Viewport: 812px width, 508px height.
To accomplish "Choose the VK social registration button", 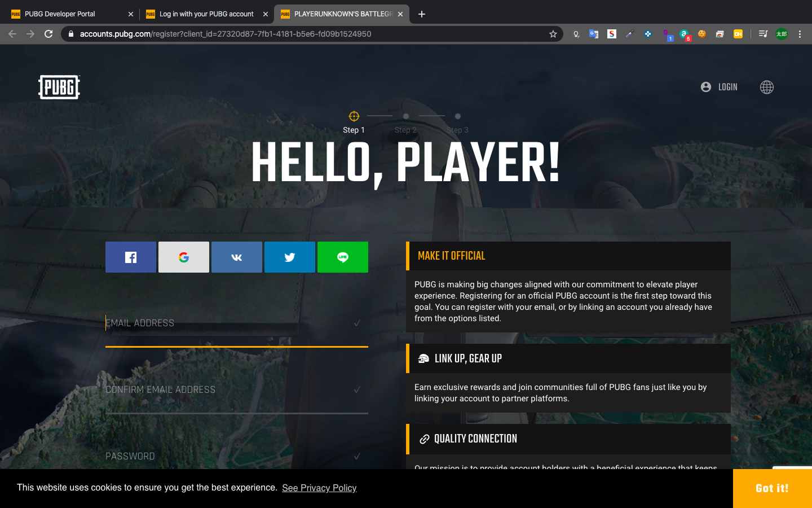I will point(237,257).
